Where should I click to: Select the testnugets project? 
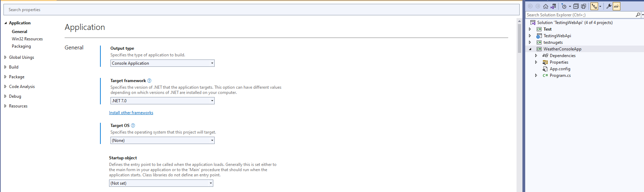click(x=553, y=42)
